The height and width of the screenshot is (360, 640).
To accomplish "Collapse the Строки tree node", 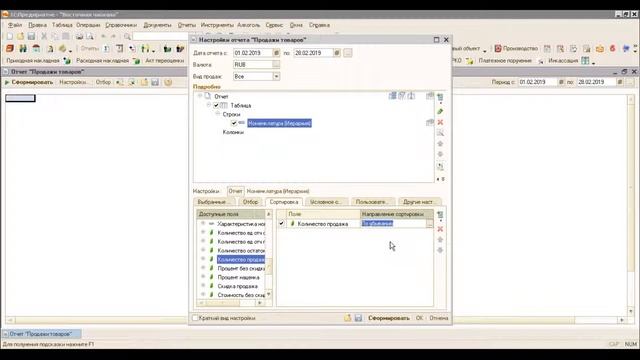I will coord(218,114).
